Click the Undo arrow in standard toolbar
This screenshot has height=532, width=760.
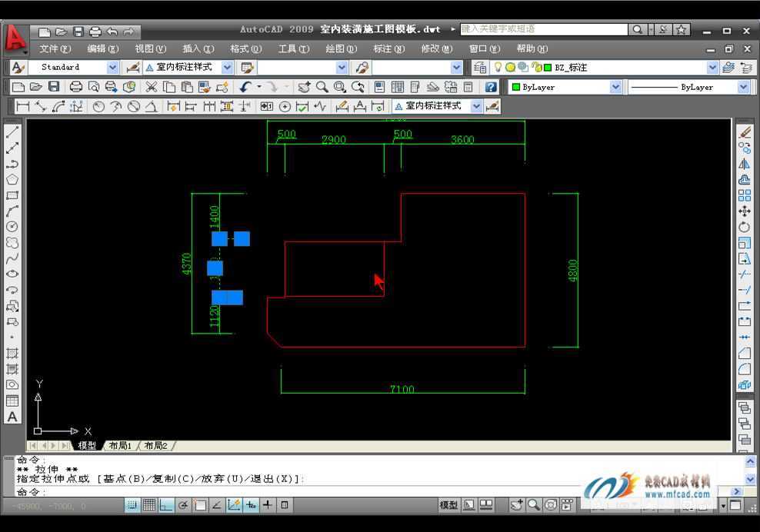(245, 87)
